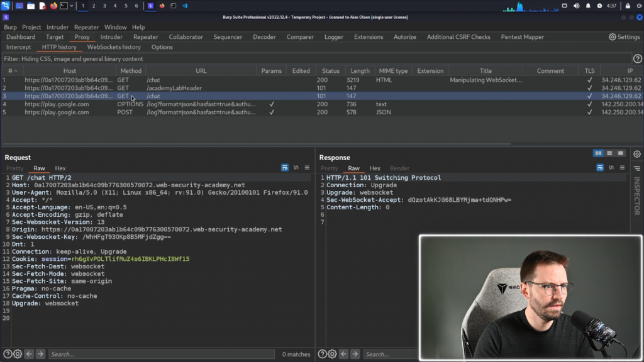Select combined tabbed layout icon
The image size is (644, 362).
(x=621, y=153)
